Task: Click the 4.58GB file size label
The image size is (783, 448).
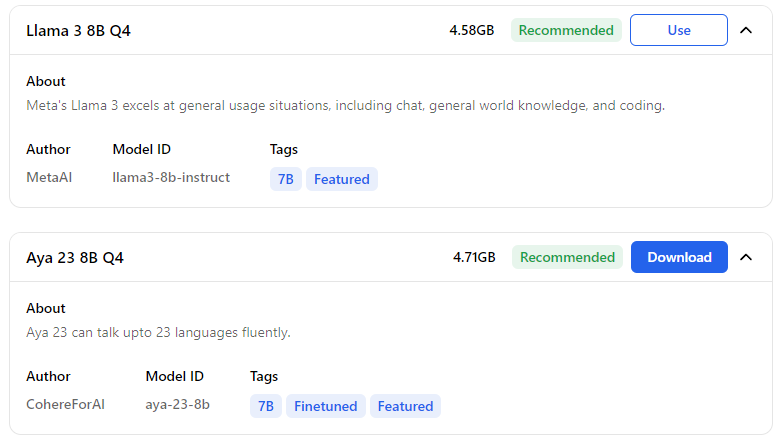Action: (x=471, y=31)
